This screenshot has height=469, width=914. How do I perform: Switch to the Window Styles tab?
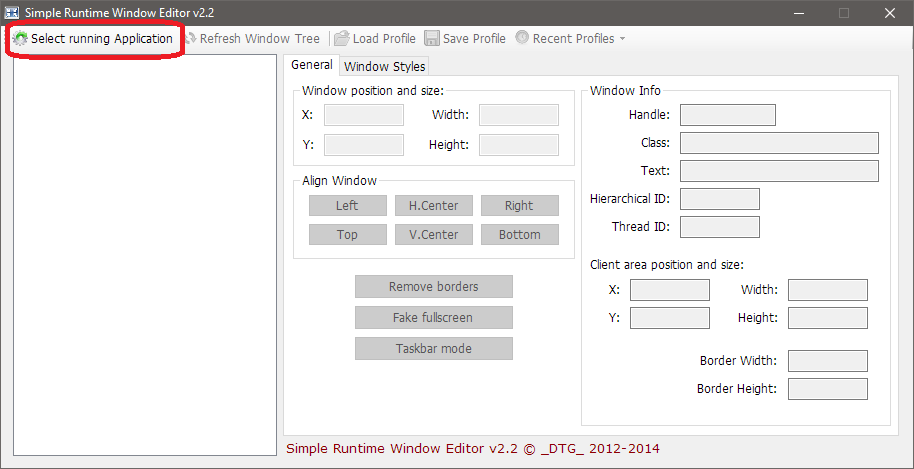click(x=384, y=66)
